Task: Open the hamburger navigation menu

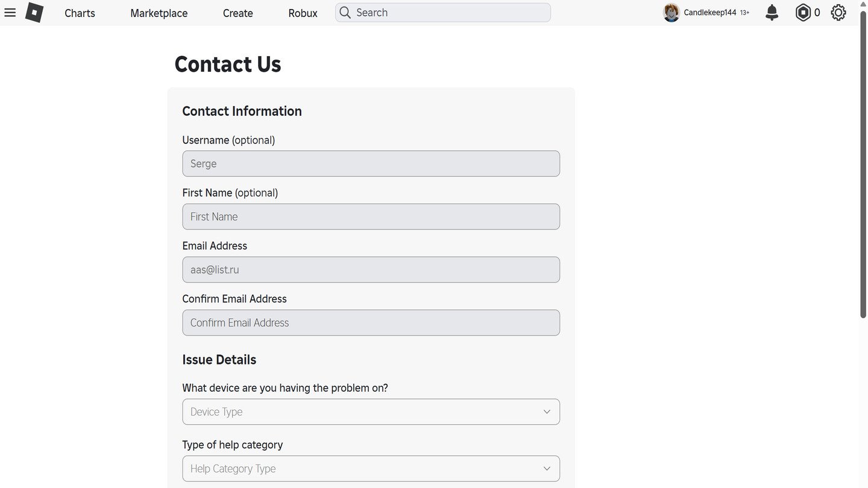Action: pos(10,13)
